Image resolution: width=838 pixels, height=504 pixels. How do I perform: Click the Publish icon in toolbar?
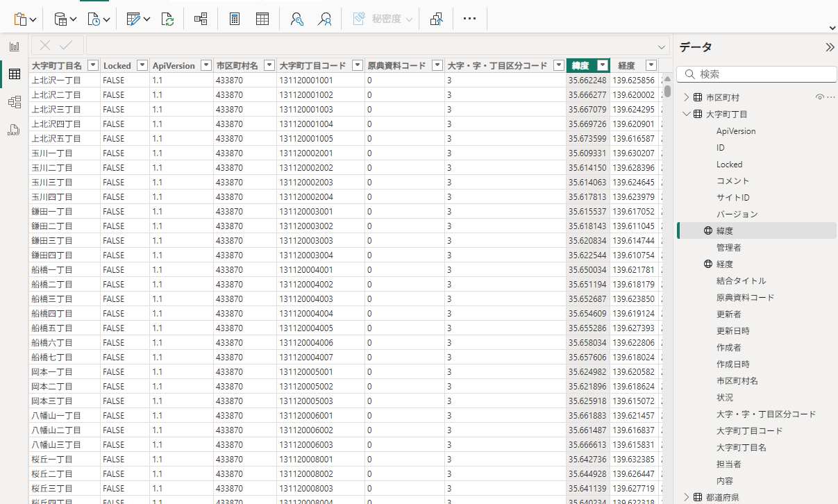[436, 19]
